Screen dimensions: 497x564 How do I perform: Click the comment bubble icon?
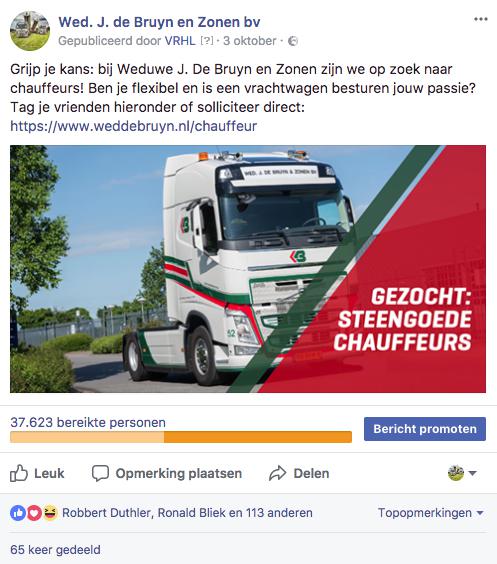(100, 473)
